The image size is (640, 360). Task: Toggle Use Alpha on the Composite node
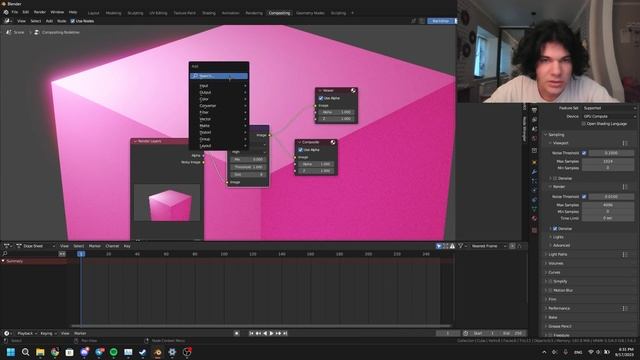(300, 150)
